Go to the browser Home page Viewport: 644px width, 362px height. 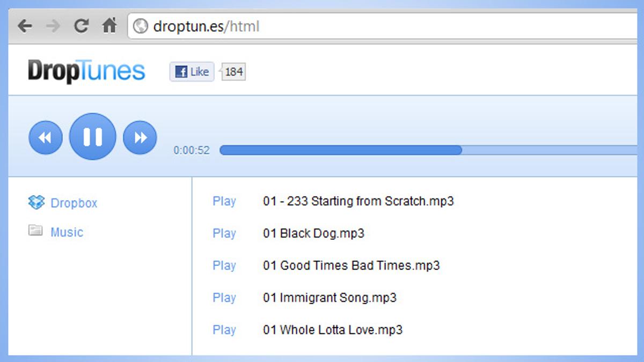pos(109,25)
